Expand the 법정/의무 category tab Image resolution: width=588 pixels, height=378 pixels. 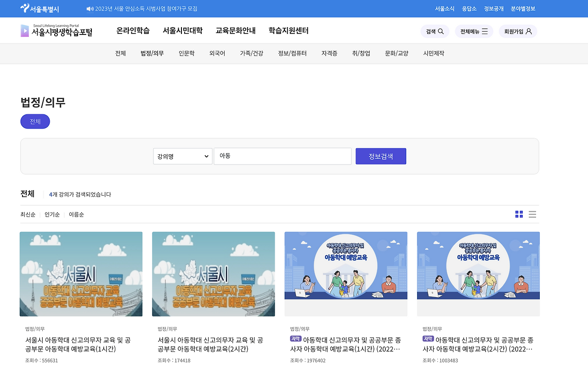click(x=152, y=53)
